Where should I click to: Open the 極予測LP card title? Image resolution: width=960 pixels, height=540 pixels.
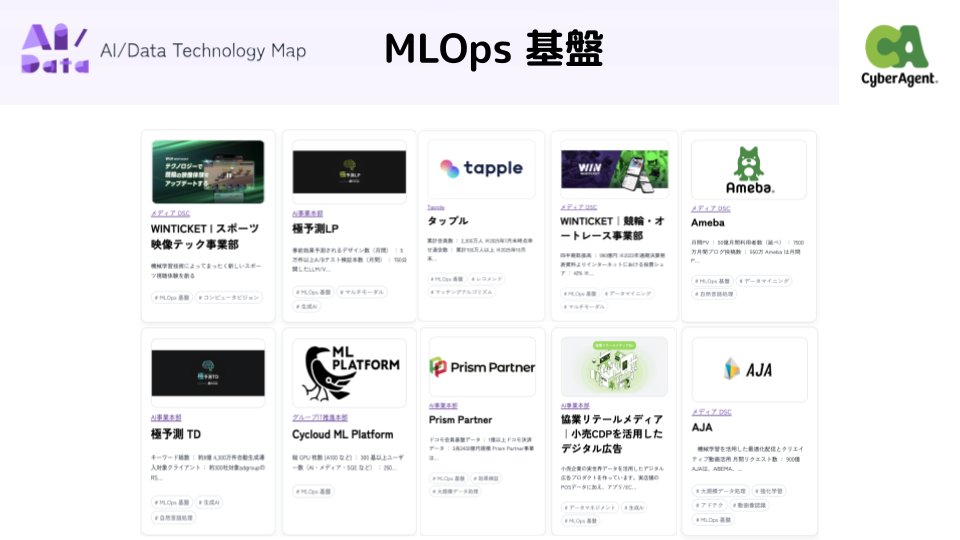coord(315,228)
